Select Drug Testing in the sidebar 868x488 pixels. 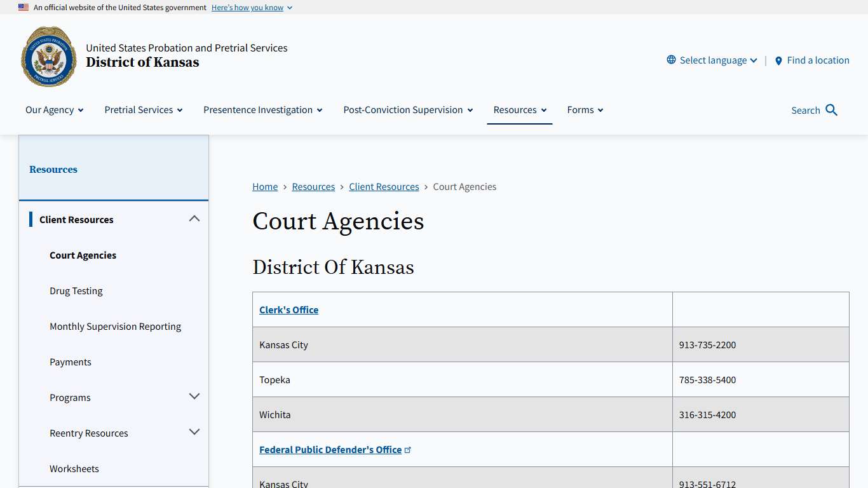pos(76,290)
